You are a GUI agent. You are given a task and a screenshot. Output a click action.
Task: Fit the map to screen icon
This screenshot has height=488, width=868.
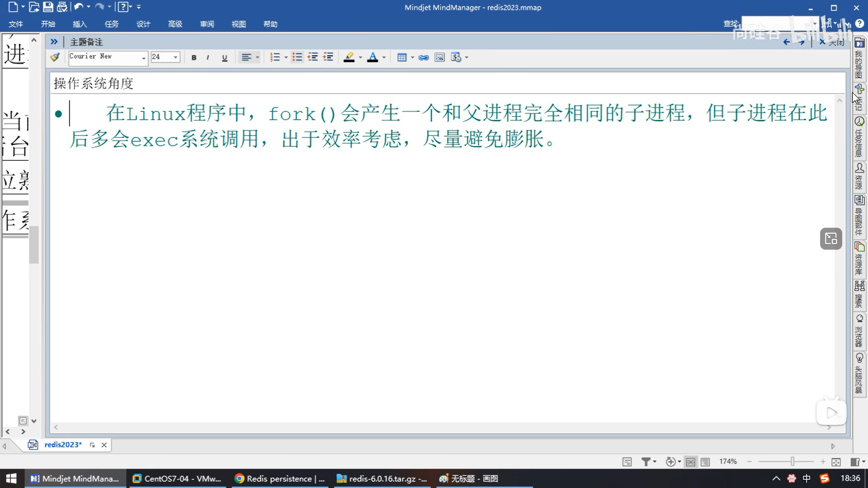(x=836, y=462)
